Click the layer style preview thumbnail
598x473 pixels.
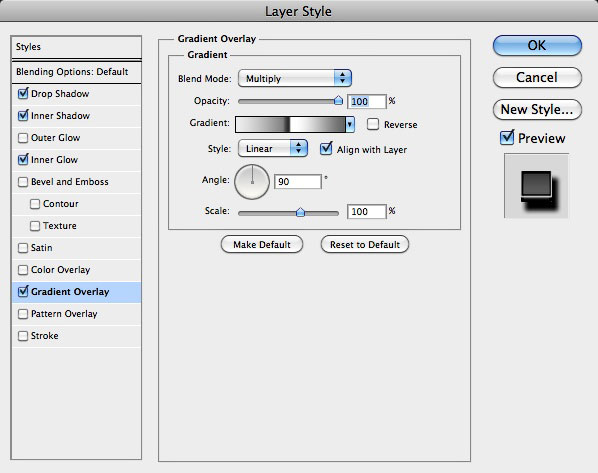click(x=536, y=186)
